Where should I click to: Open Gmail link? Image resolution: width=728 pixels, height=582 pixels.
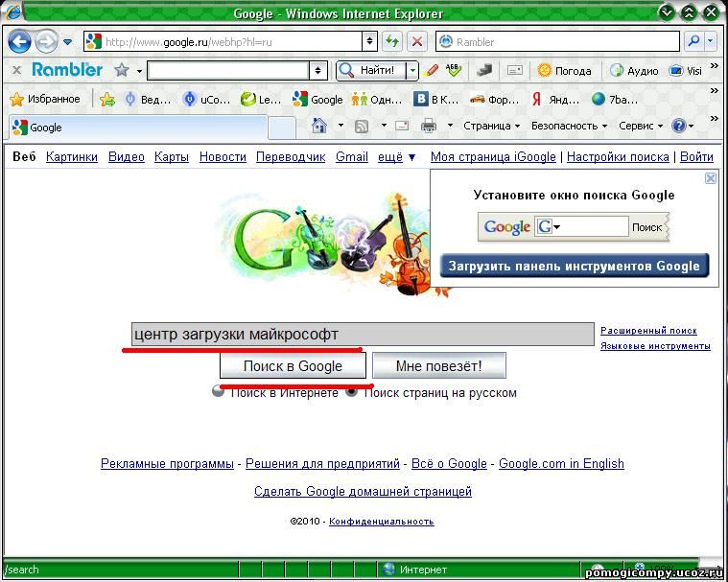tap(351, 157)
